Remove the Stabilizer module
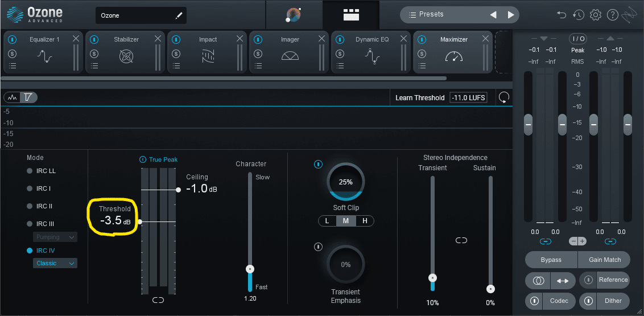 [x=158, y=39]
